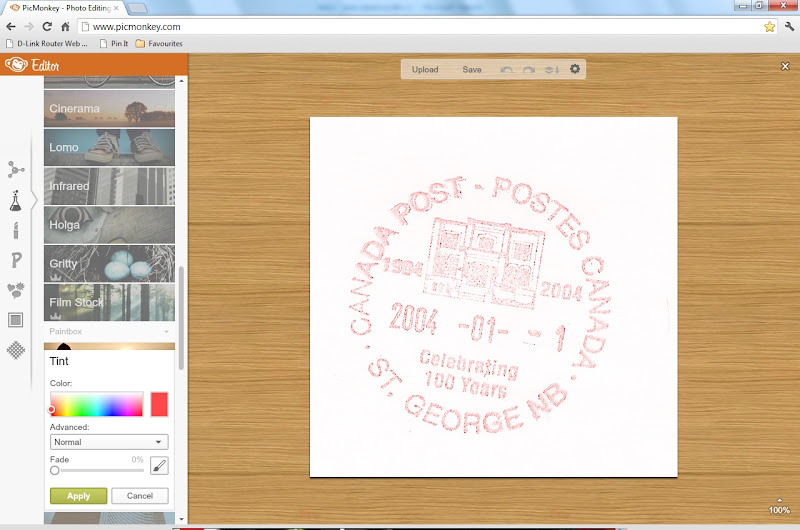The image size is (800, 530).
Task: Click the Editor title label
Action: [45, 66]
